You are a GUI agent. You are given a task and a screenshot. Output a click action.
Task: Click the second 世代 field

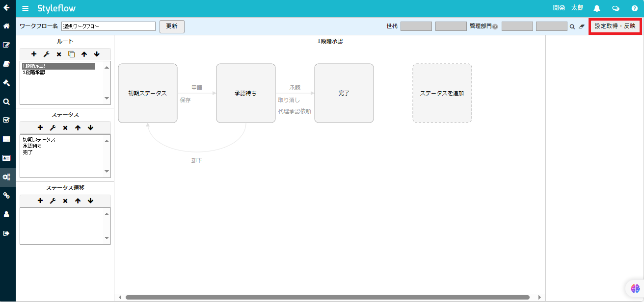(451, 26)
